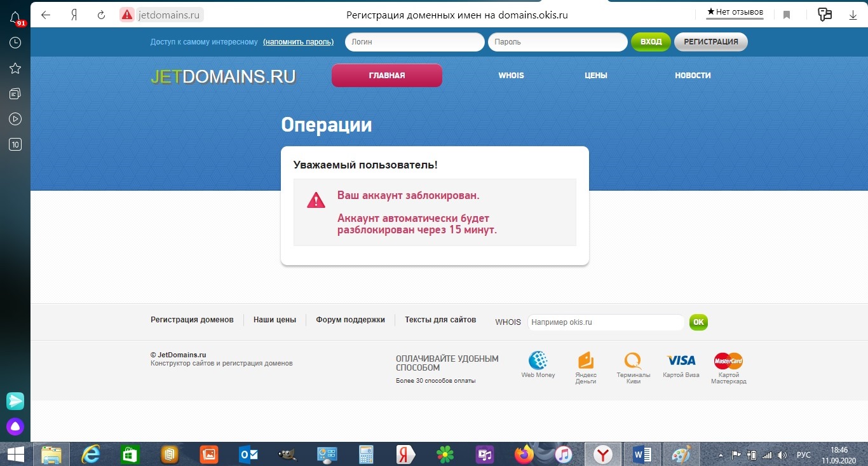Open Firefox from the taskbar
Viewport: 868px width, 466px height.
click(524, 454)
